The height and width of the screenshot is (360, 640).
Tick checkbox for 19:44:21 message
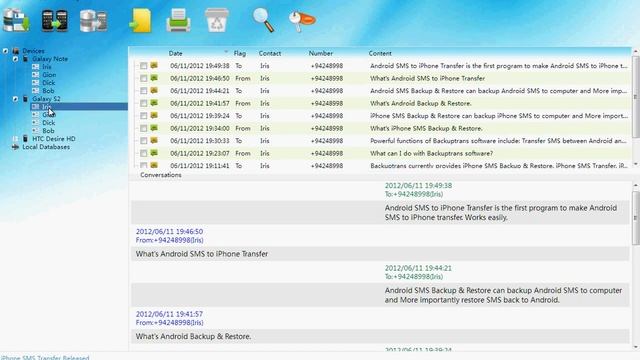[143, 91]
